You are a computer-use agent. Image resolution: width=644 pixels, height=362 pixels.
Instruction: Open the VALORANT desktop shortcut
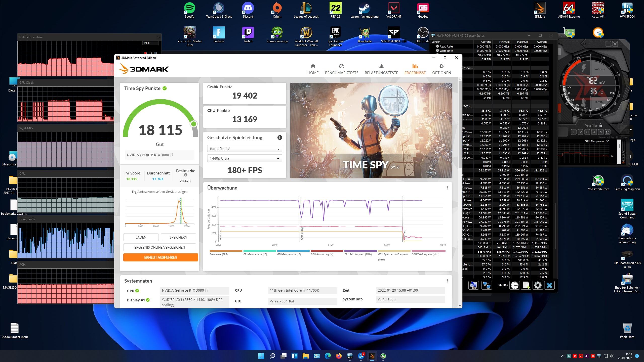pos(394,10)
